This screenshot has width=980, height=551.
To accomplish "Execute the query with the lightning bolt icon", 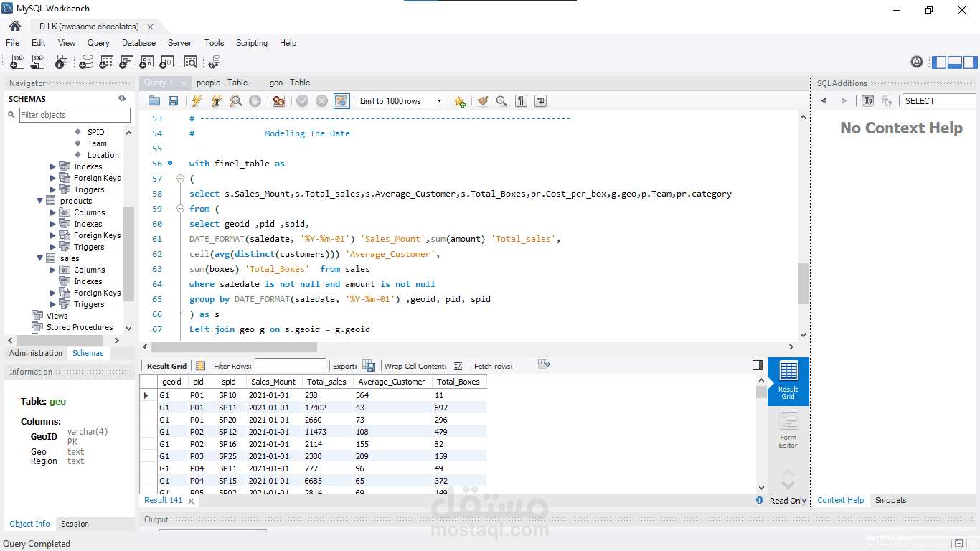I will pyautogui.click(x=197, y=101).
